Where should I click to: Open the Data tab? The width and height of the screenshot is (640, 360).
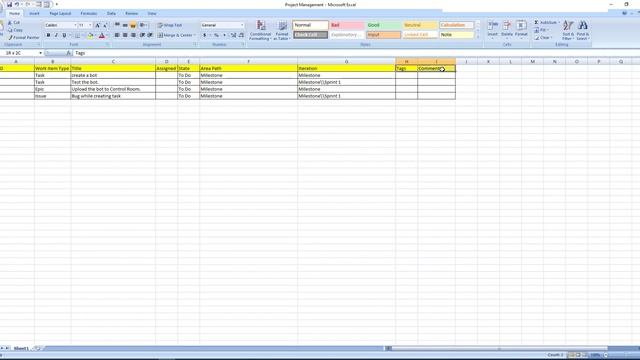[111, 13]
